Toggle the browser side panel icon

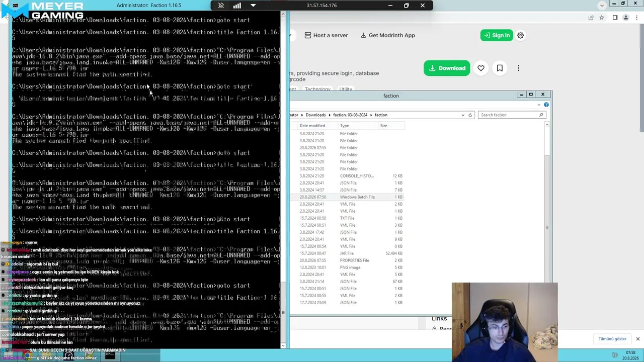click(615, 18)
